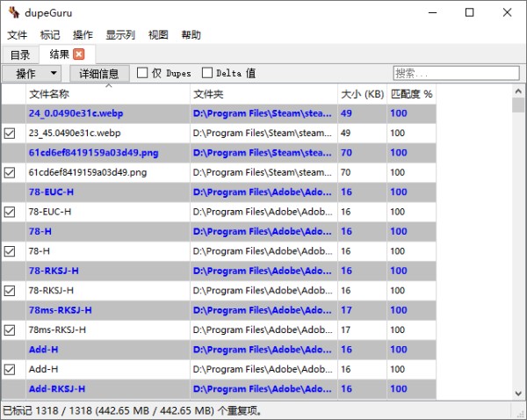Sort by 大小 (KB) column header

(362, 94)
